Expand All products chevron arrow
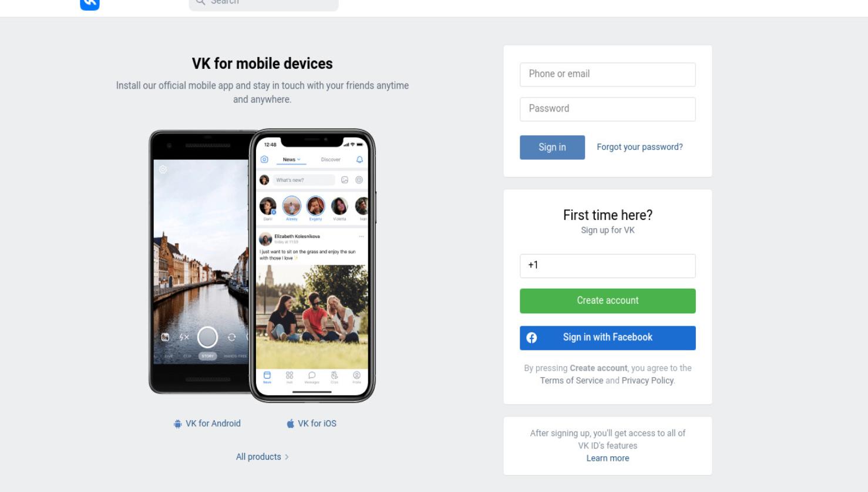The width and height of the screenshot is (868, 492). coord(287,457)
